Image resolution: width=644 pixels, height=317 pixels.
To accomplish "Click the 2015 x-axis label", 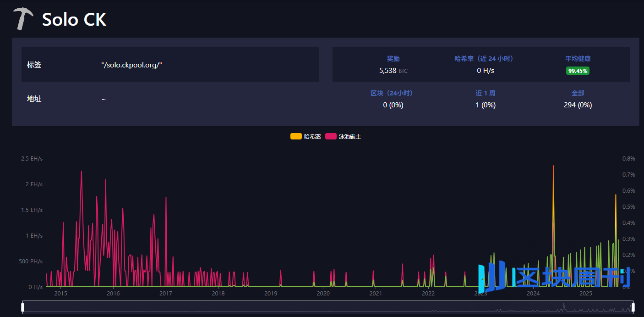I will coord(60,293).
